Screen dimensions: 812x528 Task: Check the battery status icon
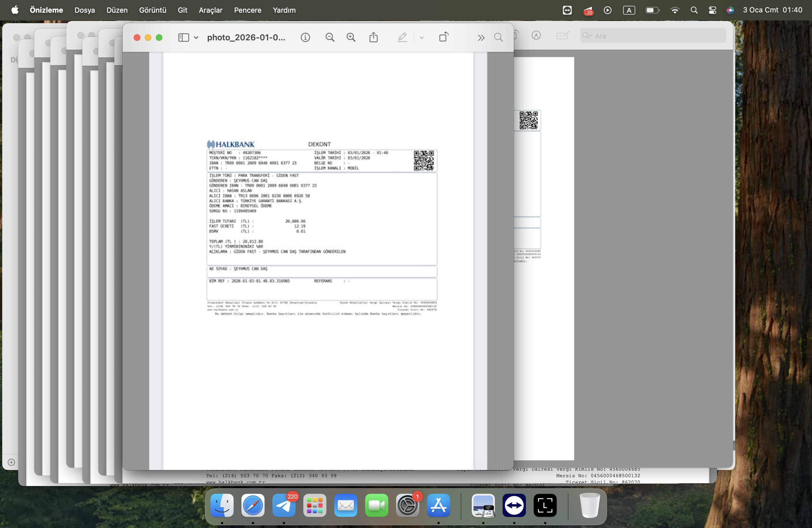pos(653,10)
